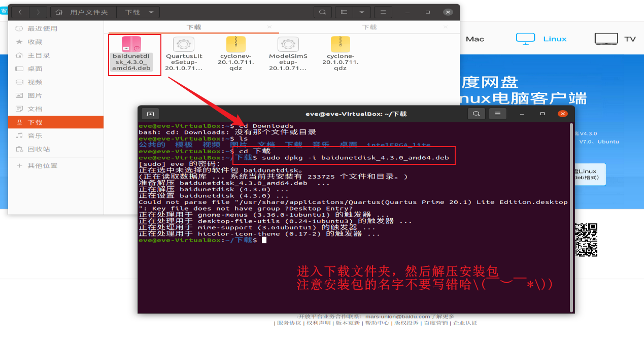
Task: Open 视频 folder in the sidebar
Action: pos(56,82)
